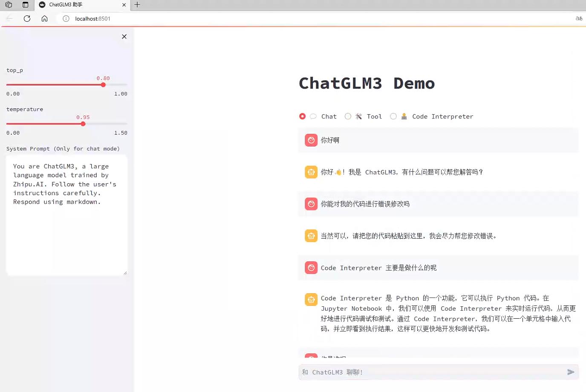Screen dimensions: 586x392
Task: Click the bot avatar beside 当然可以 reply
Action: pos(311,236)
